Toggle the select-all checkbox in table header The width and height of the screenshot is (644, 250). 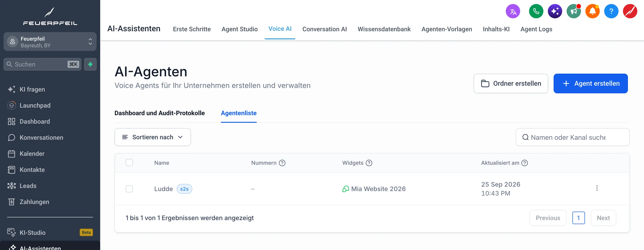[x=129, y=163]
